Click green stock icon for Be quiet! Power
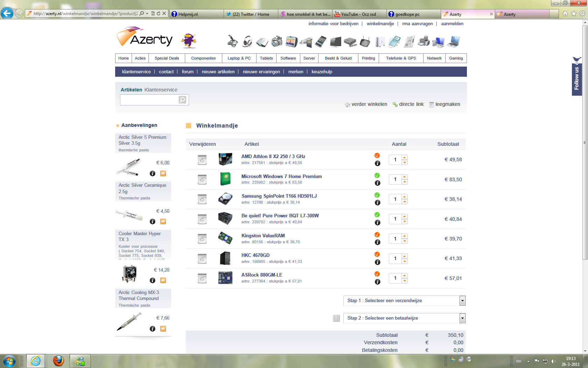588x368 pixels. point(377,215)
